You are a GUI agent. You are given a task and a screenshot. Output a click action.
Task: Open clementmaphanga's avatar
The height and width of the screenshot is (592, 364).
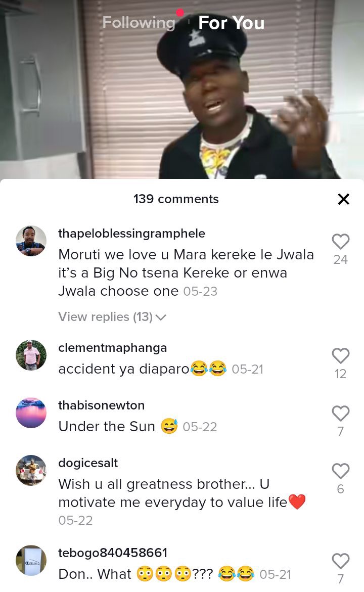(x=31, y=355)
